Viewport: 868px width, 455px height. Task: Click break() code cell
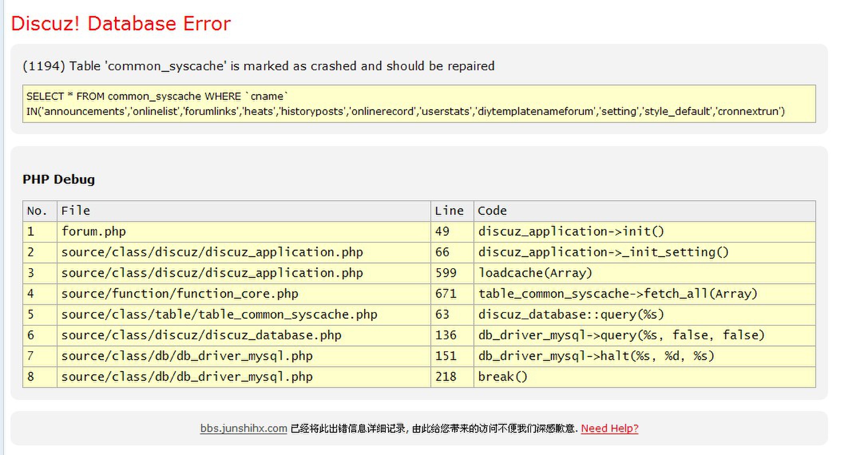644,377
